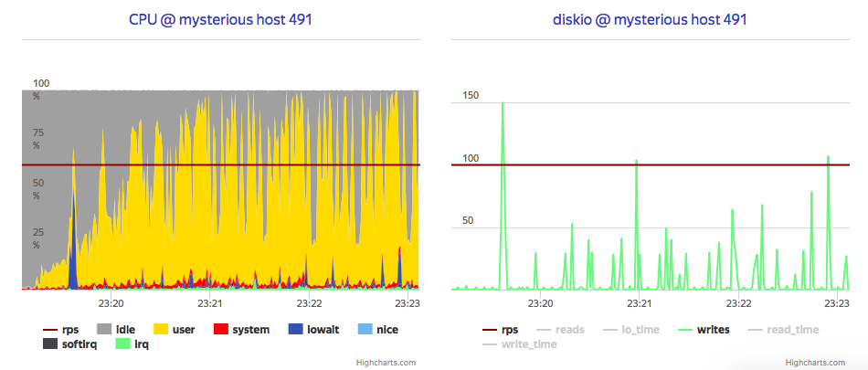Screen dimensions: 868x370
Task: Click green irq color swatch
Action: (x=122, y=344)
